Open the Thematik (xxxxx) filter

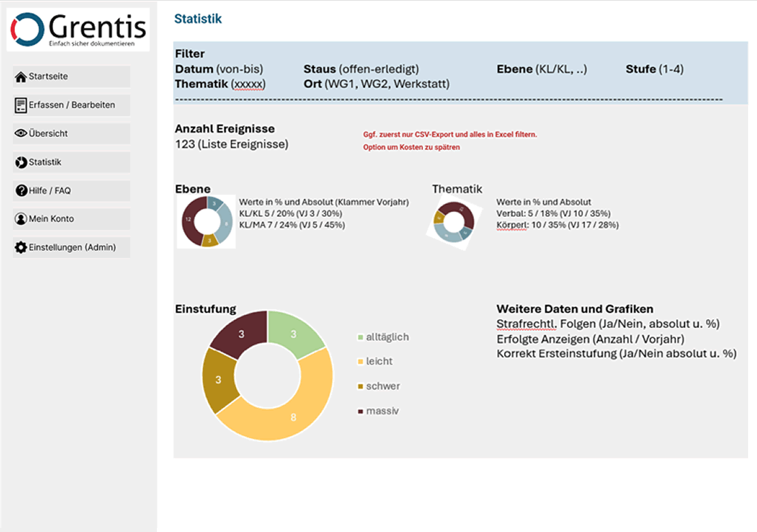tap(220, 84)
